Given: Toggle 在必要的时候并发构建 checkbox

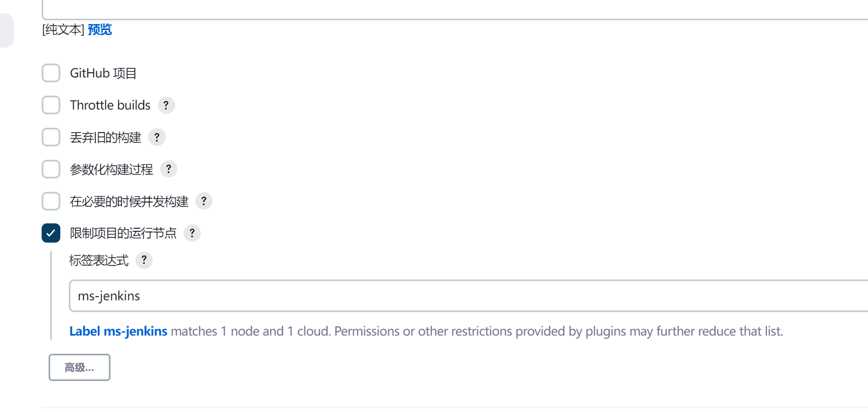Looking at the screenshot, I should [51, 201].
